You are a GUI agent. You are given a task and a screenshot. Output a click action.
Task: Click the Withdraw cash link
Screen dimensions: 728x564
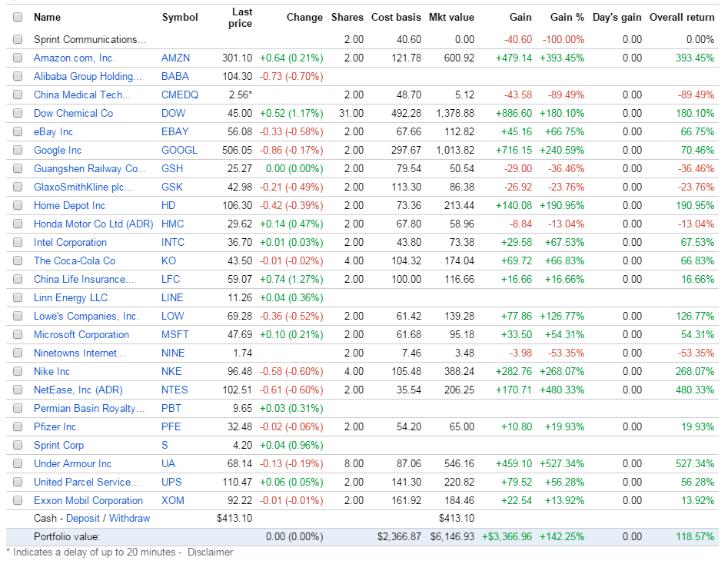[x=130, y=519]
